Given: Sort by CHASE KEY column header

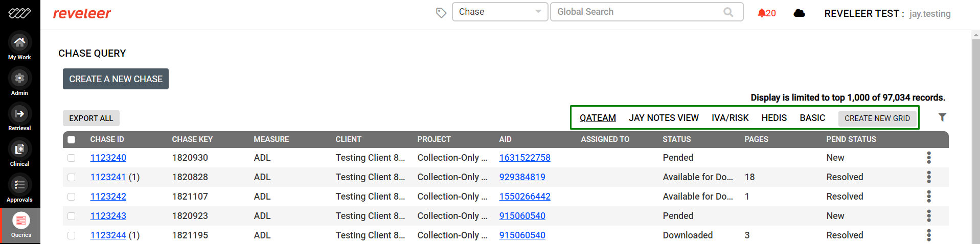Looking at the screenshot, I should point(192,139).
